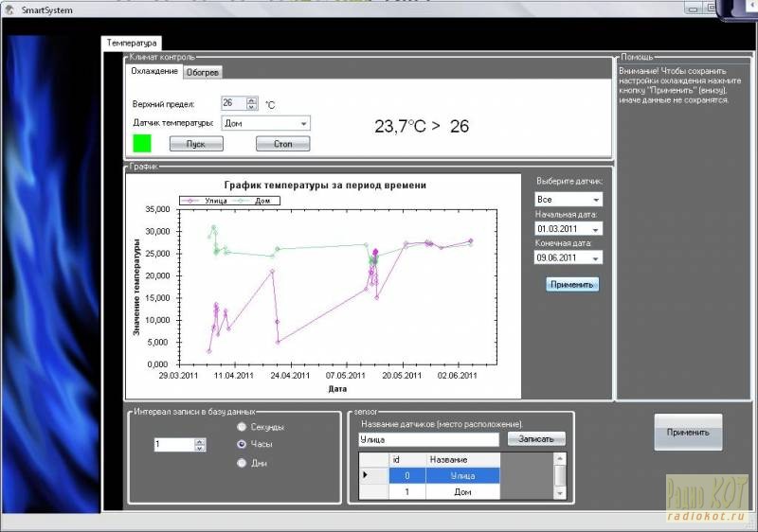This screenshot has width=758, height=532.
Task: Click the interval value input field
Action: tap(174, 445)
